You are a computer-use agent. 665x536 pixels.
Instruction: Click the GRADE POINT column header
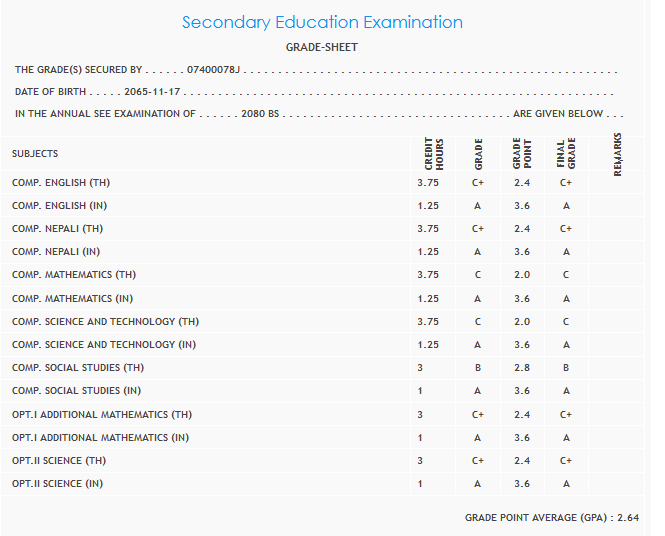(522, 155)
